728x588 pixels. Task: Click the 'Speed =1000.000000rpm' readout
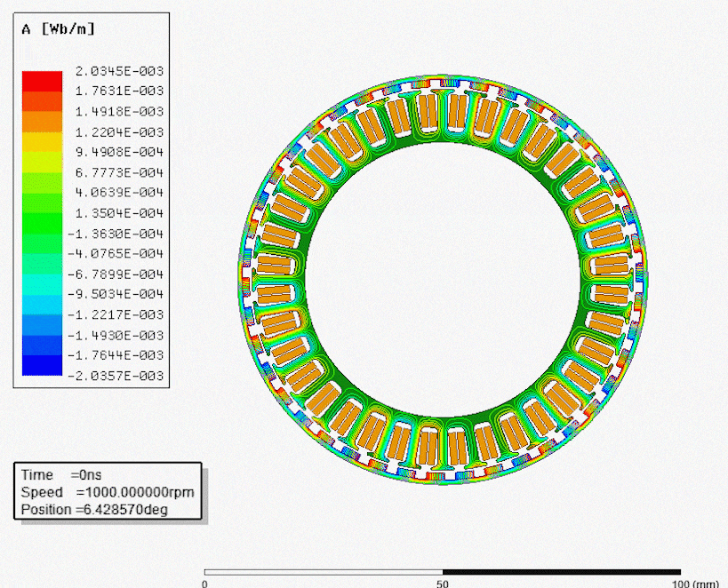pos(108,492)
